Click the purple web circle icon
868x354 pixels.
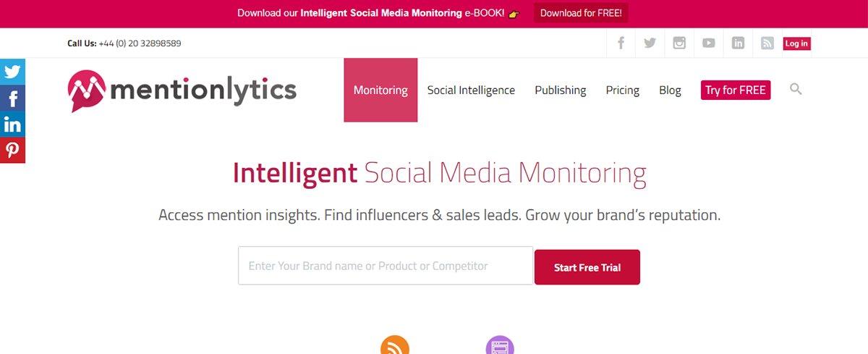(x=500, y=345)
